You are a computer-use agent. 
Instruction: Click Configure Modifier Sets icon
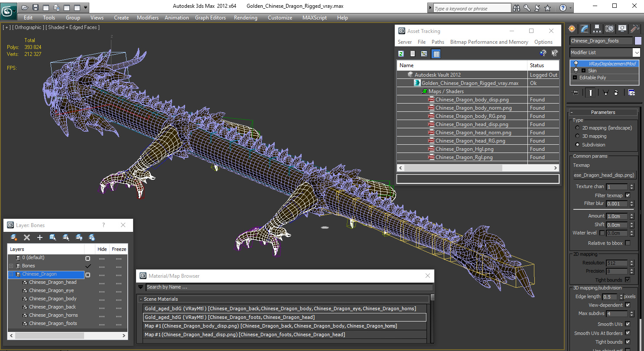click(x=631, y=92)
